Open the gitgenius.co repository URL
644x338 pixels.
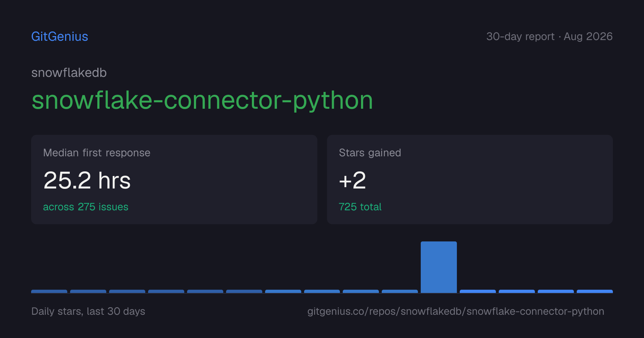pos(456,311)
